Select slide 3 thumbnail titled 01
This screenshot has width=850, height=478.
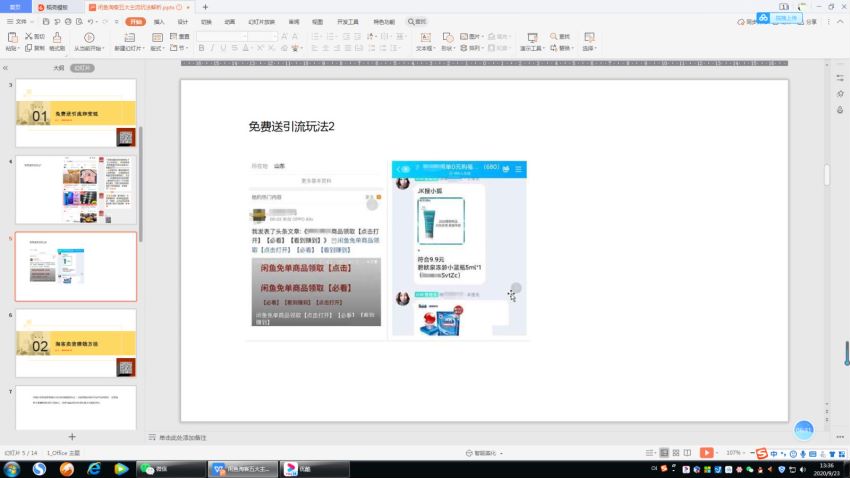[76, 113]
